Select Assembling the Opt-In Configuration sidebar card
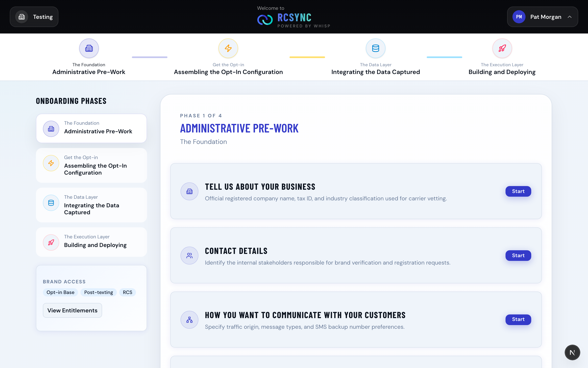 click(x=91, y=165)
